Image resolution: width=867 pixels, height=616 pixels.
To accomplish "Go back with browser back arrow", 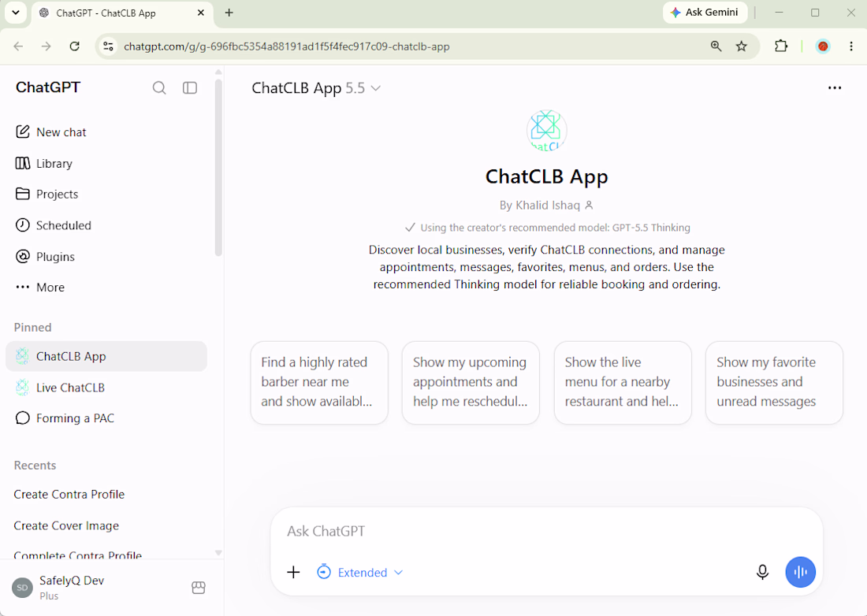I will 18,46.
